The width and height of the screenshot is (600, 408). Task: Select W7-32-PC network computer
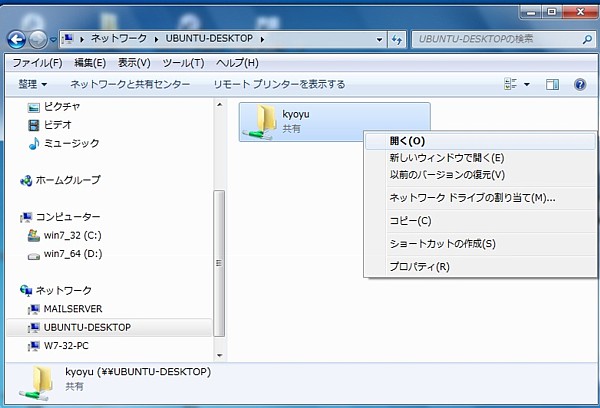66,346
